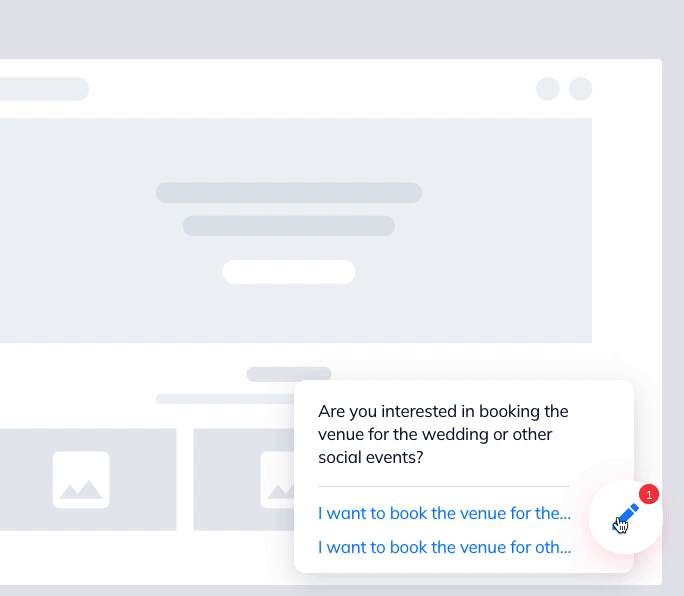The image size is (684, 596).
Task: Click the shorter hero subtitle placeholder bar
Action: [x=289, y=226]
